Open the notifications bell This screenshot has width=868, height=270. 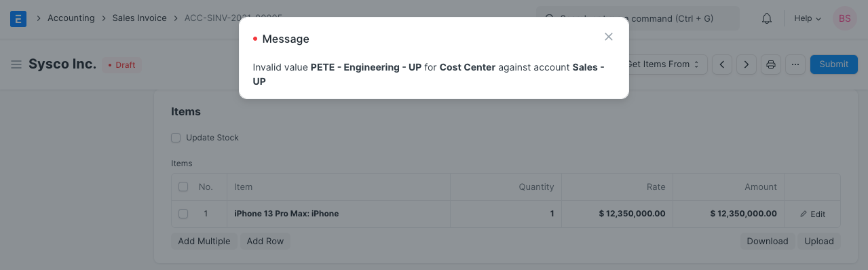(767, 18)
